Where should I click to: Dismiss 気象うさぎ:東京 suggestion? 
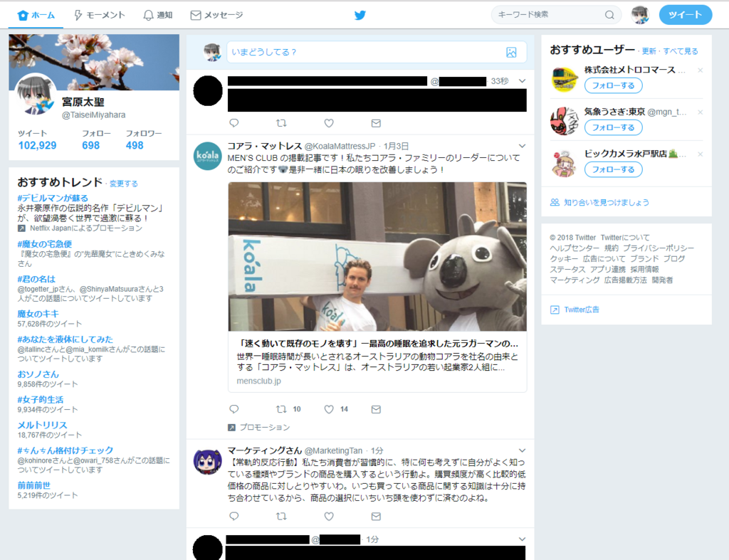pos(701,112)
